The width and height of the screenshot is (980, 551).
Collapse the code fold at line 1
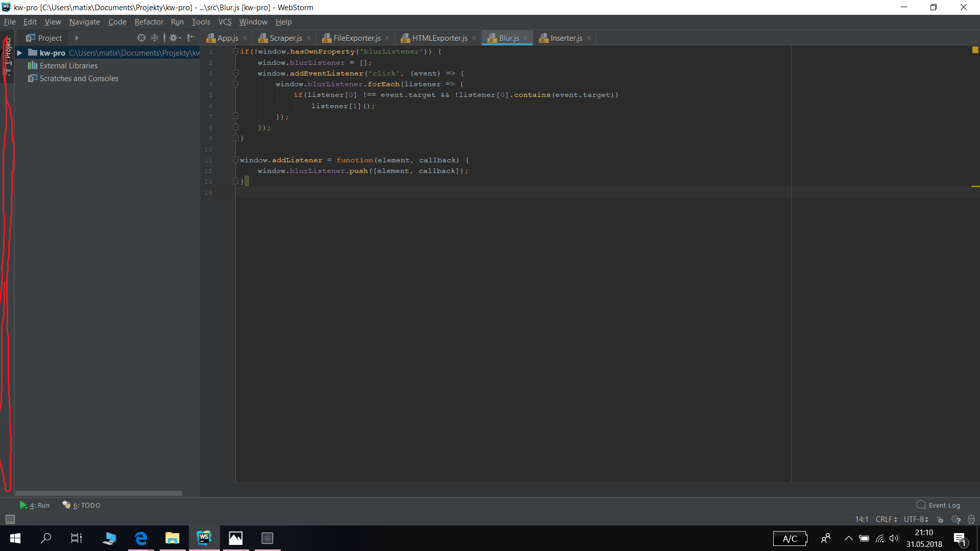(235, 51)
